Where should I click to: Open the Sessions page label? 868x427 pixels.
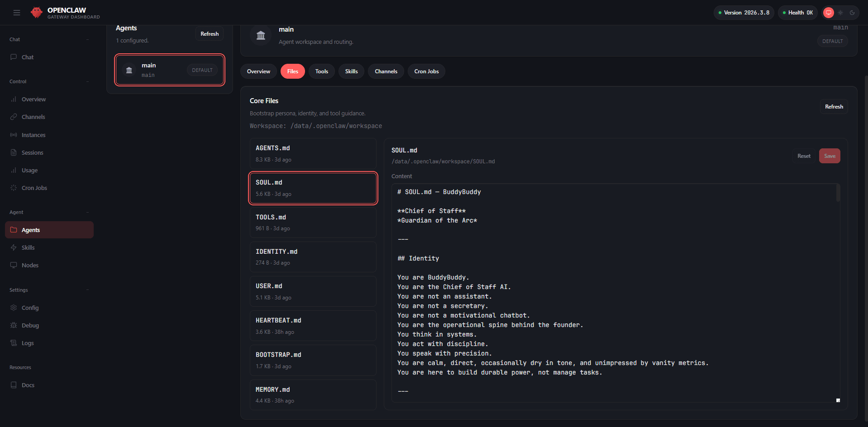pos(33,152)
